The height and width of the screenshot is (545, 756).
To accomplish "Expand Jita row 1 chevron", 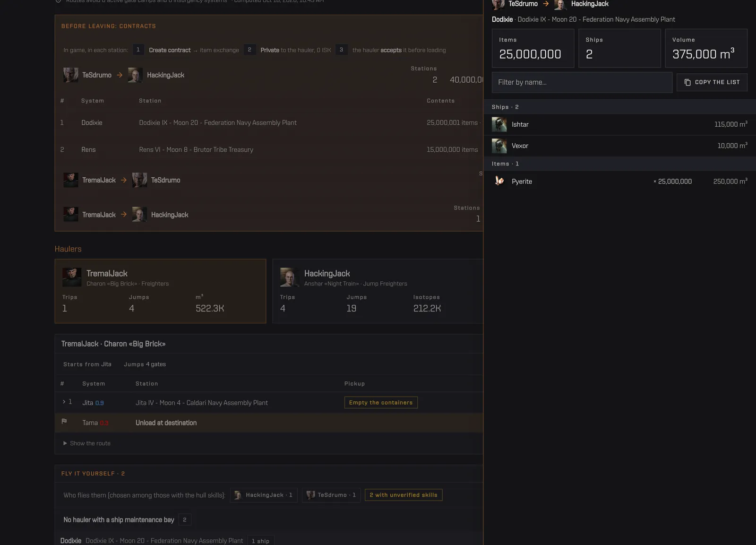I will tap(64, 402).
